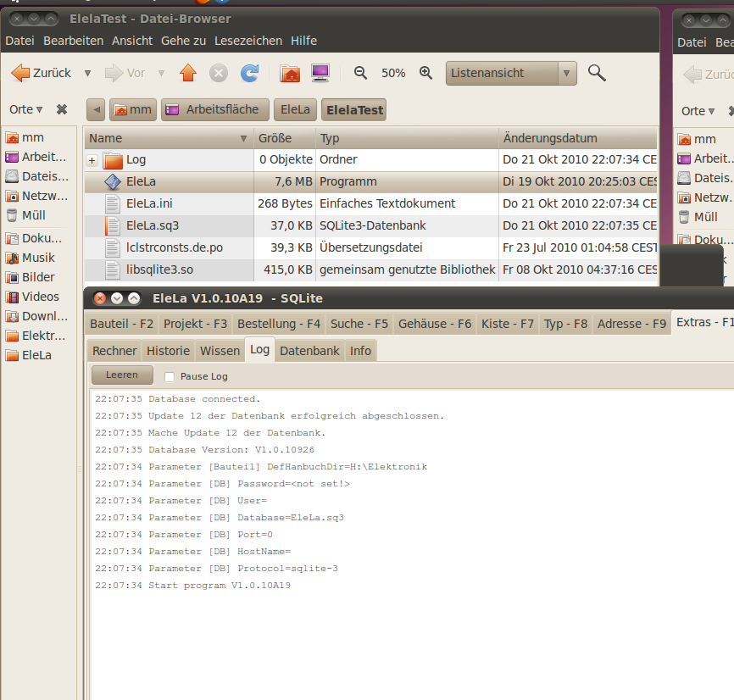Open the home folder icon
This screenshot has height=700, width=734.
point(290,74)
